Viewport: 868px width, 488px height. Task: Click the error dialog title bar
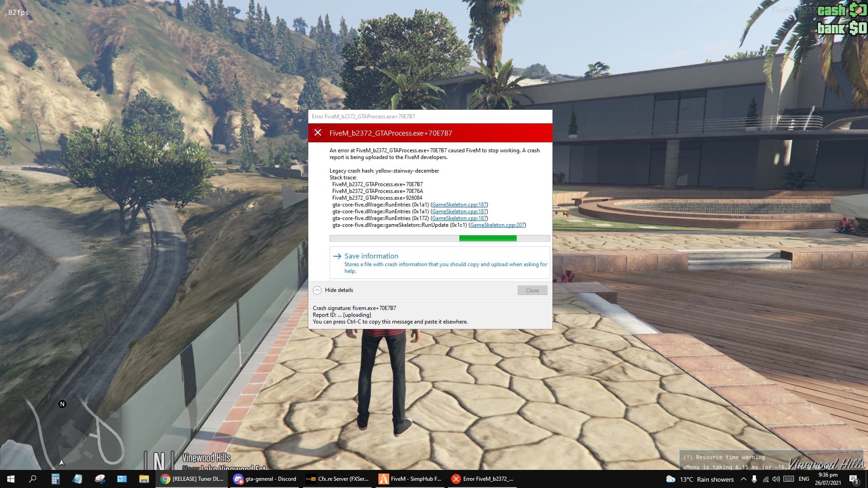[430, 116]
